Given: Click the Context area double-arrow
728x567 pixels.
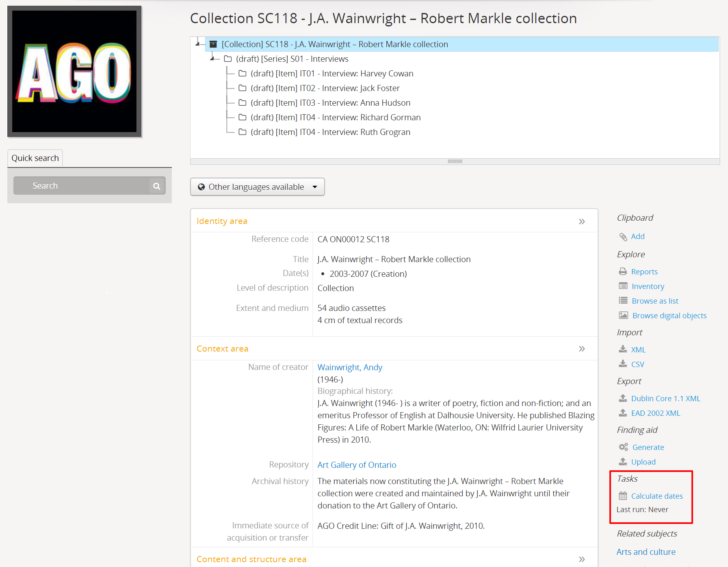Looking at the screenshot, I should pyautogui.click(x=582, y=349).
